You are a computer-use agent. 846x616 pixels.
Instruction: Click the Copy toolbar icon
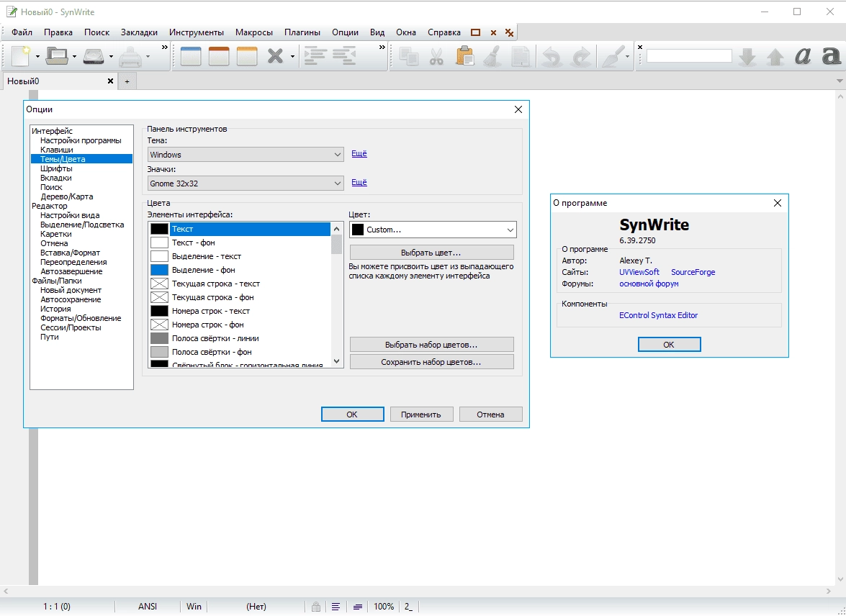point(409,56)
